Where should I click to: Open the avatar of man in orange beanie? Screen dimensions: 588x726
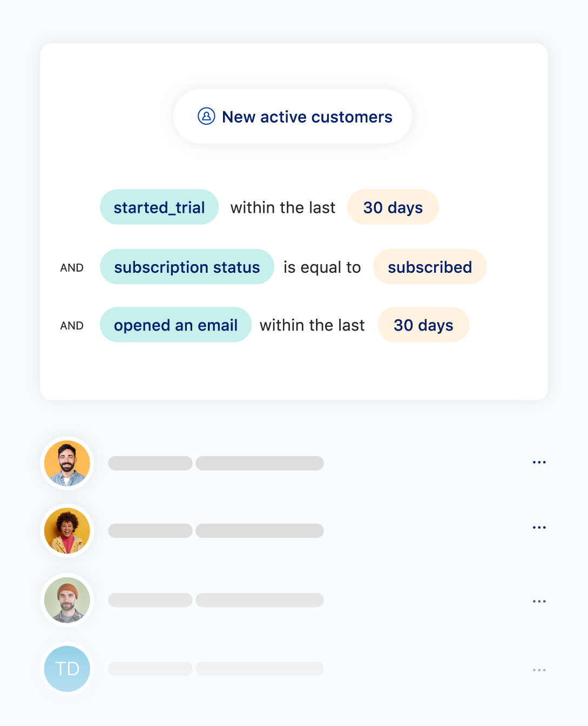pos(67,600)
